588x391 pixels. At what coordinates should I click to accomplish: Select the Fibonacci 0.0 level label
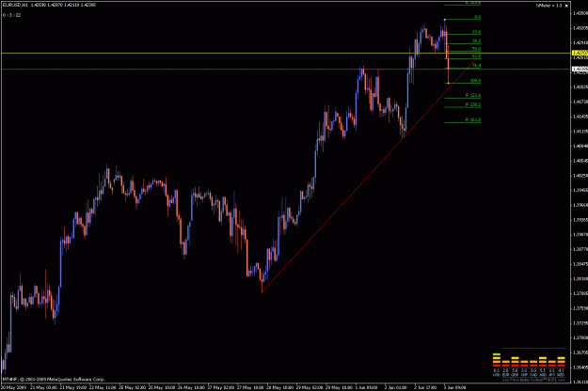coord(477,17)
